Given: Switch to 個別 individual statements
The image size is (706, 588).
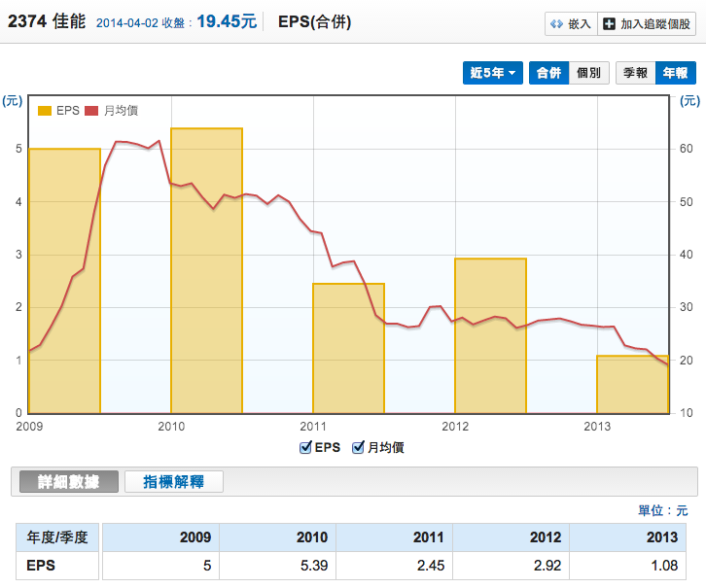Looking at the screenshot, I should tap(588, 73).
